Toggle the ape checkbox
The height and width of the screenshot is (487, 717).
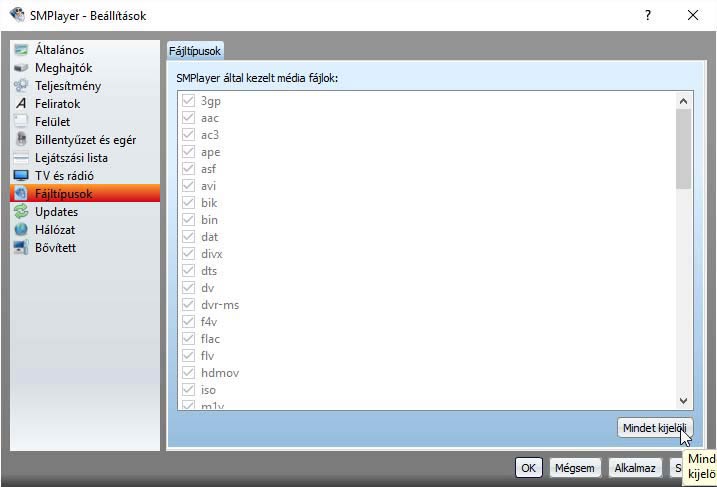click(188, 151)
